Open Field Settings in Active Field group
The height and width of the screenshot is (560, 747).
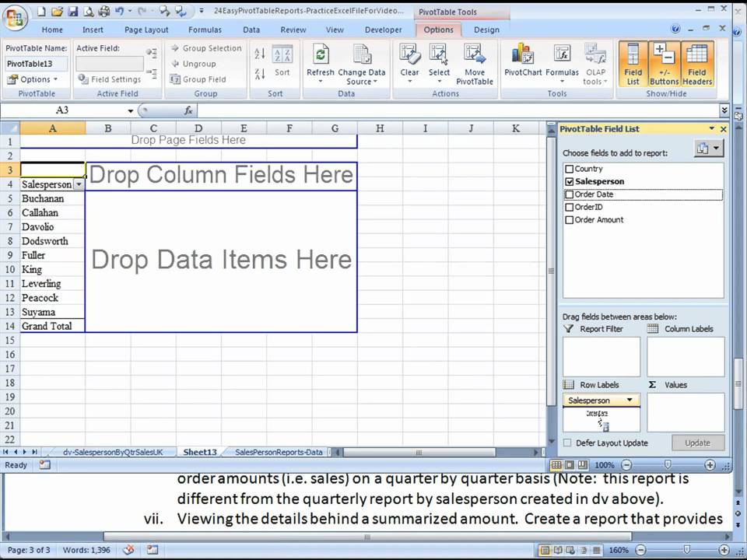point(110,79)
